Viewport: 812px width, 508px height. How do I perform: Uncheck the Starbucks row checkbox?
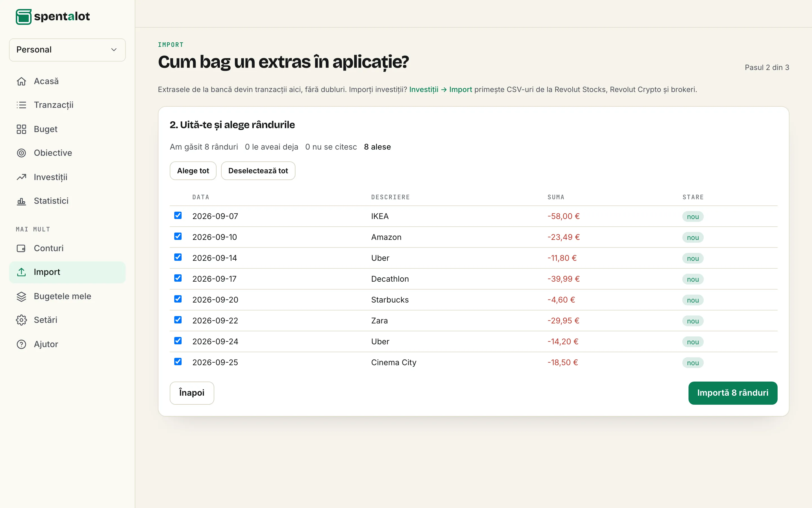point(178,299)
